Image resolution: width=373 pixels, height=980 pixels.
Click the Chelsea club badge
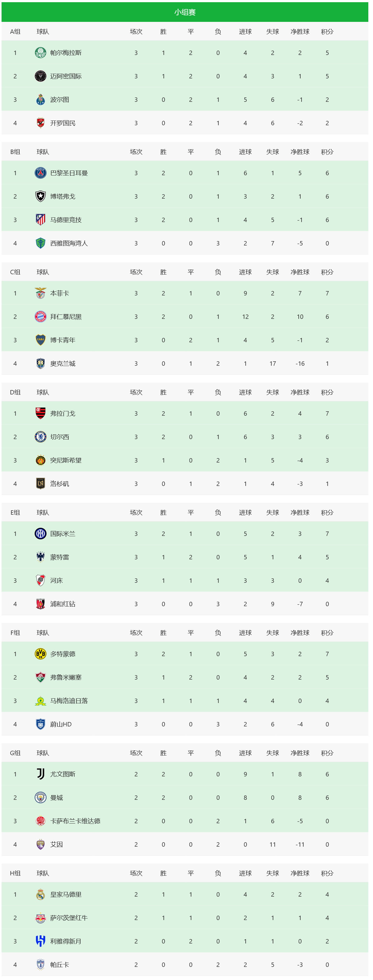pos(40,437)
